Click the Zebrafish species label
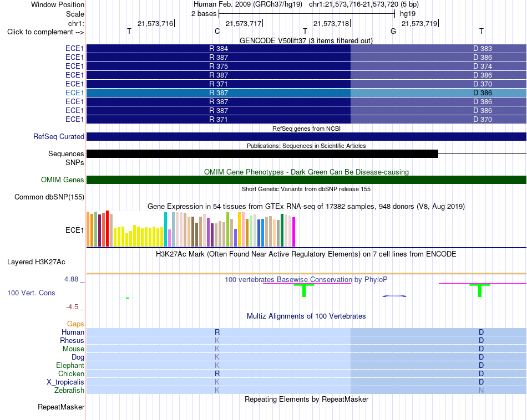 (x=69, y=391)
